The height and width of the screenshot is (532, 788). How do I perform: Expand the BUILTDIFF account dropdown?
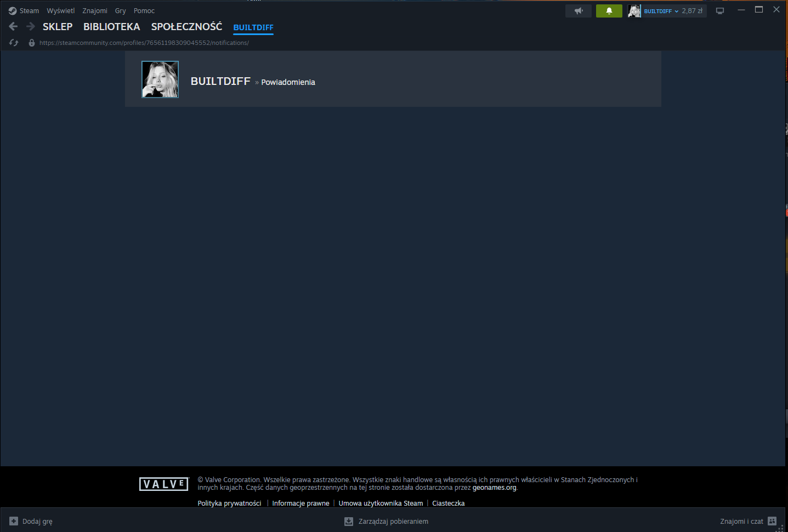661,11
